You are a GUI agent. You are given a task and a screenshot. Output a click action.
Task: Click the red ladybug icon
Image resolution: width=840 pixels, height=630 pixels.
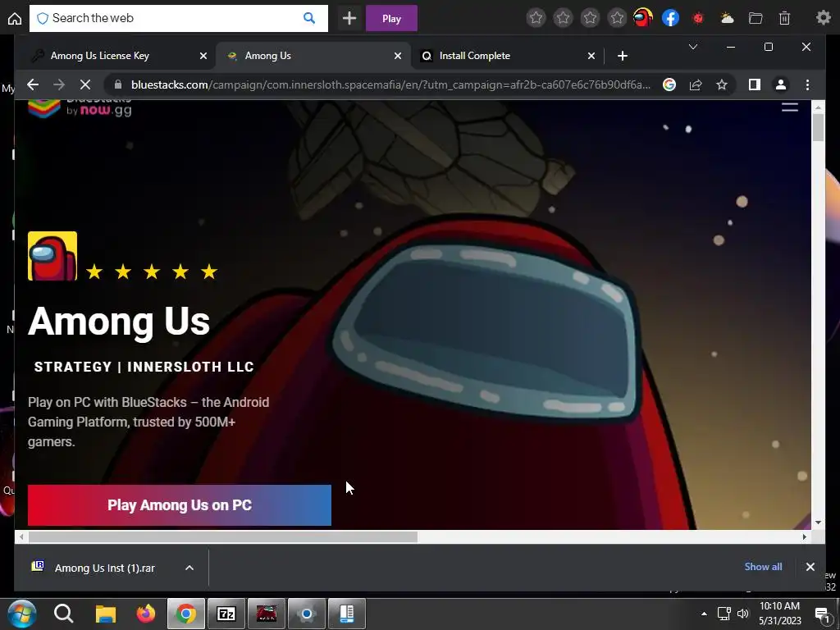(698, 19)
